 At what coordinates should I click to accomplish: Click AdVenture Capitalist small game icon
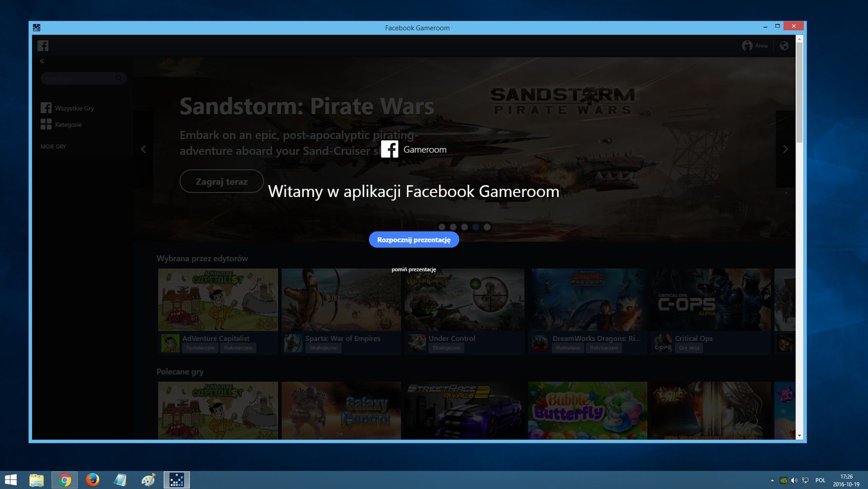click(x=170, y=343)
